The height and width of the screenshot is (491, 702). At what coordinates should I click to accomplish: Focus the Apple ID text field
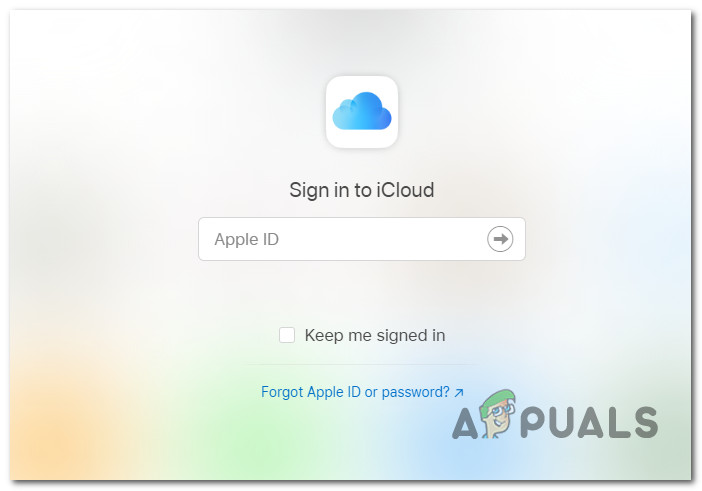click(x=362, y=239)
